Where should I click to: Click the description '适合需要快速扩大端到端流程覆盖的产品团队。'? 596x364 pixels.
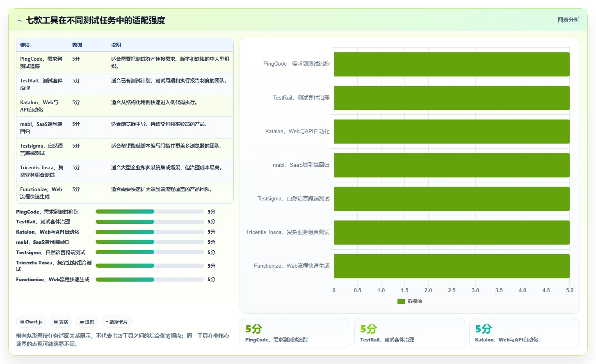[162, 189]
